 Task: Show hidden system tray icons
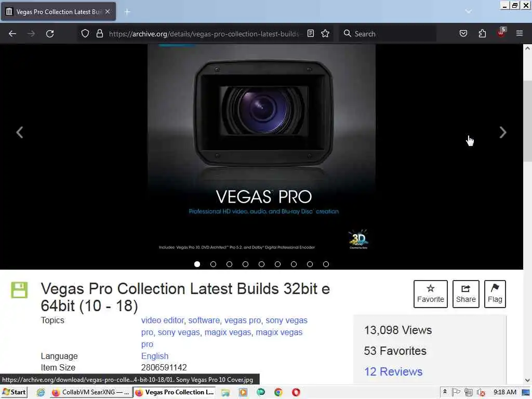445,392
